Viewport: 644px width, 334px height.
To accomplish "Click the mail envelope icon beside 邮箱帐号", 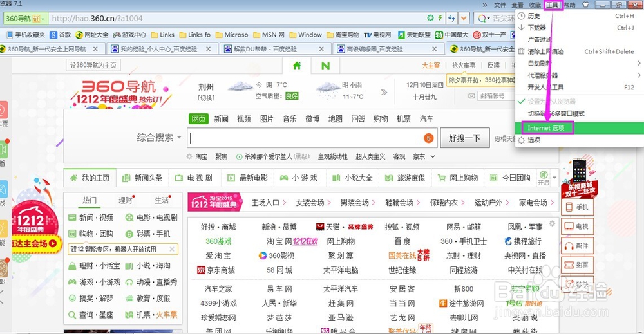I will coord(471,96).
